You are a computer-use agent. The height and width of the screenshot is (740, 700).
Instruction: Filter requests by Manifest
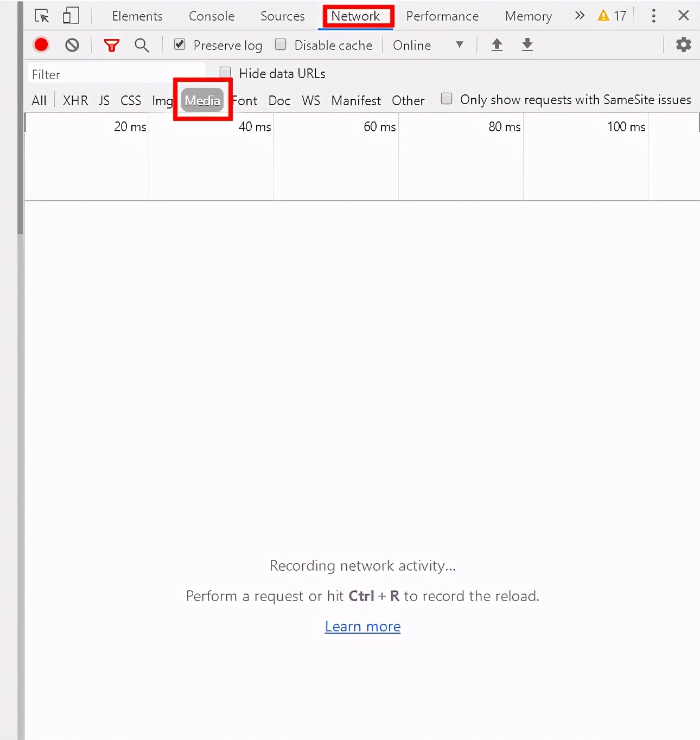pos(356,100)
